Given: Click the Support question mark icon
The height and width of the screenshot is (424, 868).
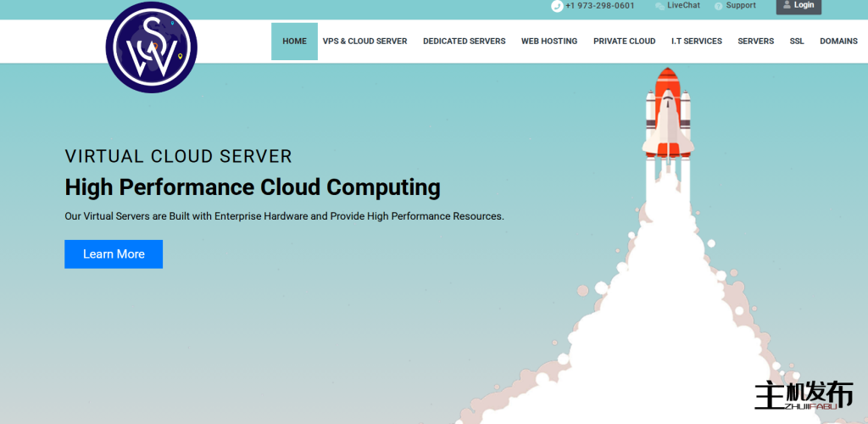Looking at the screenshot, I should (719, 6).
